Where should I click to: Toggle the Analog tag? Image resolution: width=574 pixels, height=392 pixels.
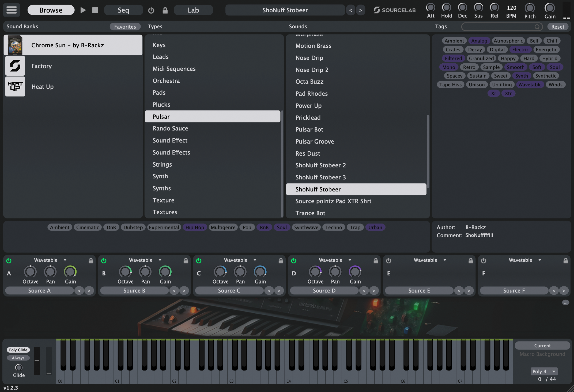[x=479, y=41]
